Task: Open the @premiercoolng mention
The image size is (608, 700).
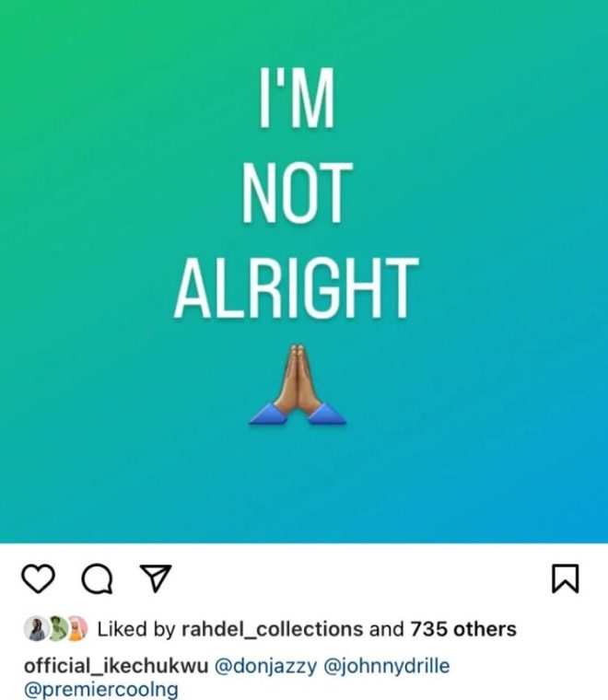Action: click(101, 689)
